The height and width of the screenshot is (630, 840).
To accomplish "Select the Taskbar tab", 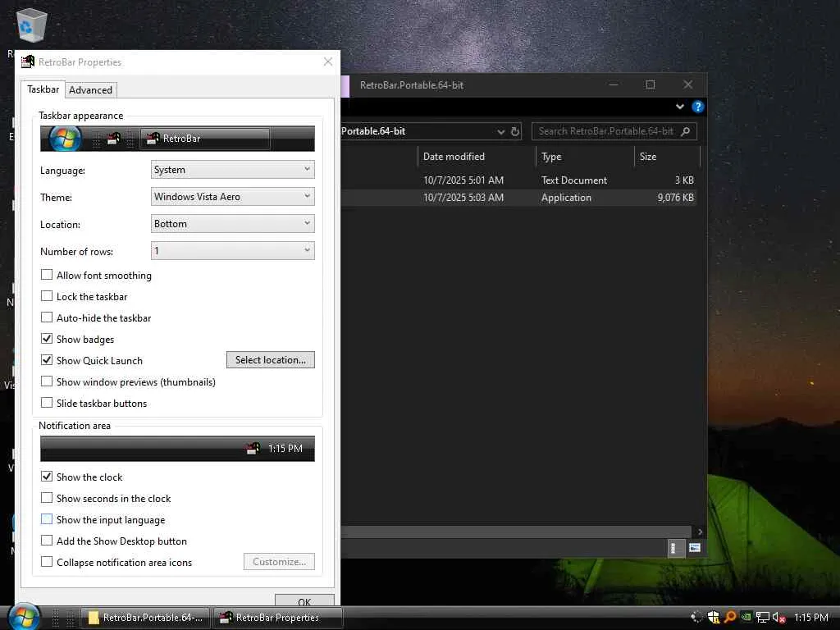I will coord(43,89).
